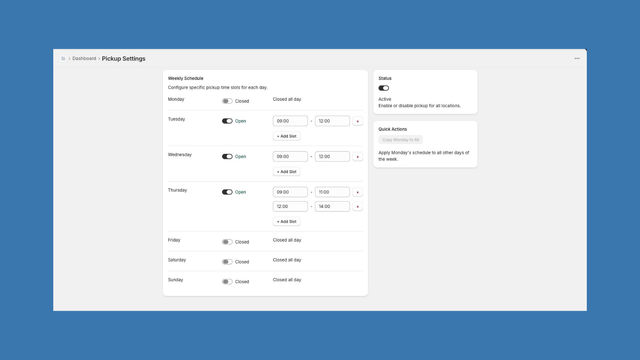Add another slot for Thursday
Viewport: 640px width, 360px height.
[x=287, y=221]
